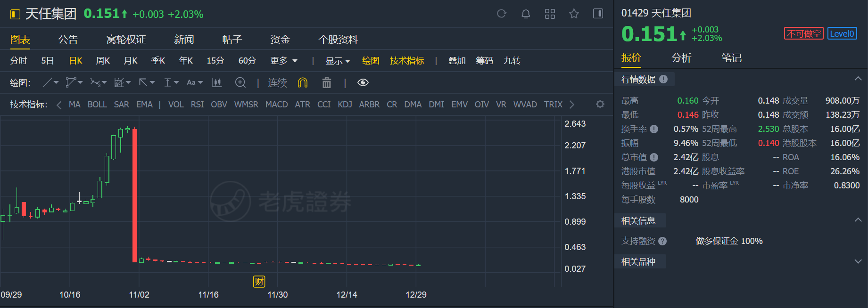
Task: Select the 分时 timeframe
Action: click(x=18, y=61)
